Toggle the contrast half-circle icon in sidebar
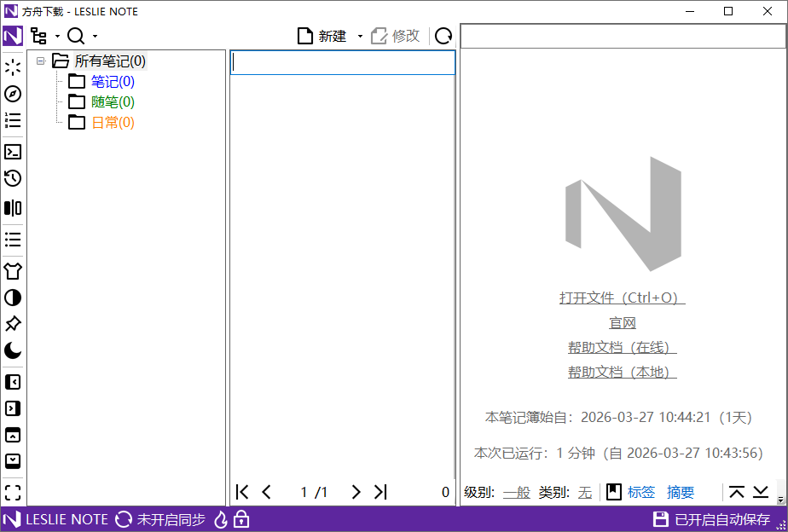 pyautogui.click(x=12, y=298)
